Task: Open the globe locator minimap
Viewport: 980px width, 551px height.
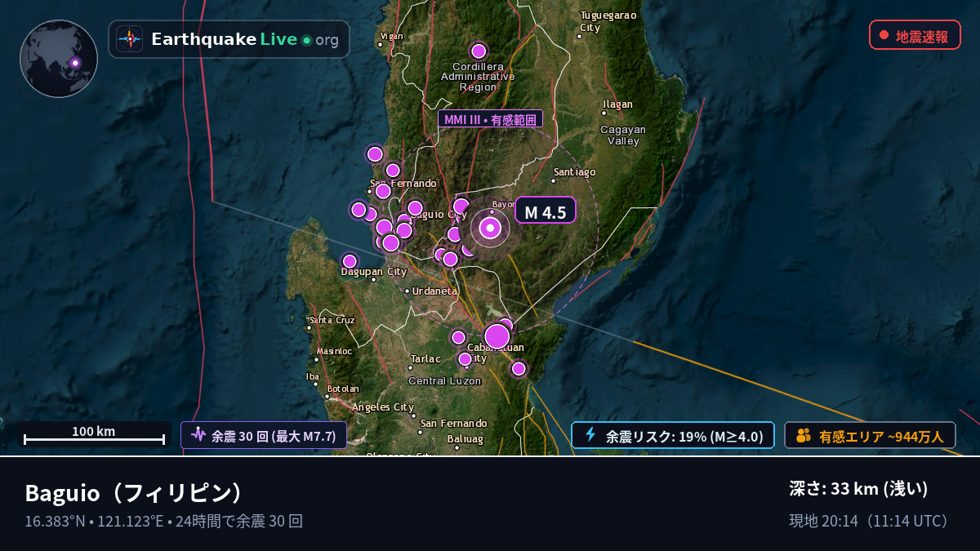Action: point(59,59)
